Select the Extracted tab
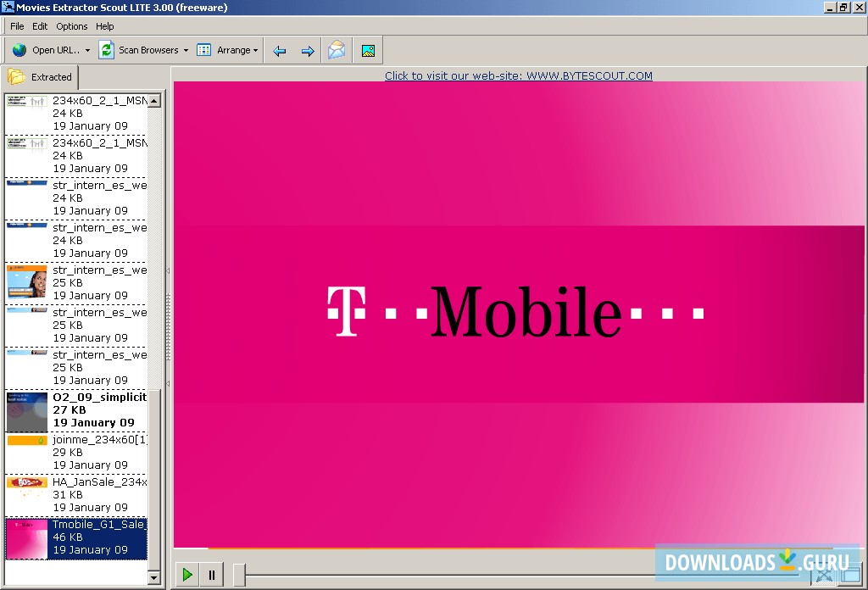 coord(41,77)
